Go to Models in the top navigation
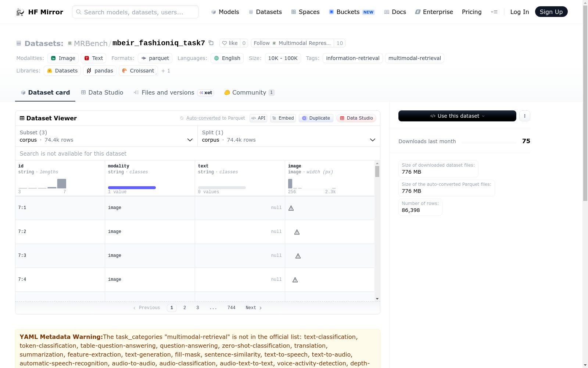The height and width of the screenshot is (368, 588). (x=225, y=12)
